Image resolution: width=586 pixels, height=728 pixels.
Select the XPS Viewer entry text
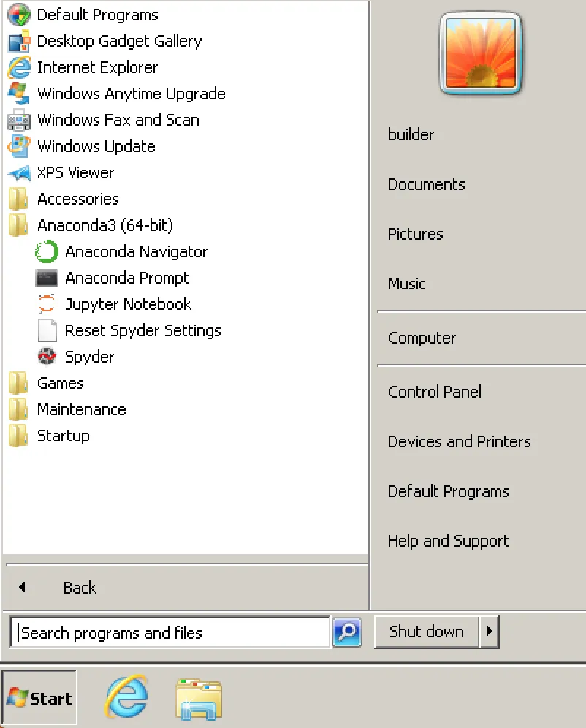click(x=75, y=172)
